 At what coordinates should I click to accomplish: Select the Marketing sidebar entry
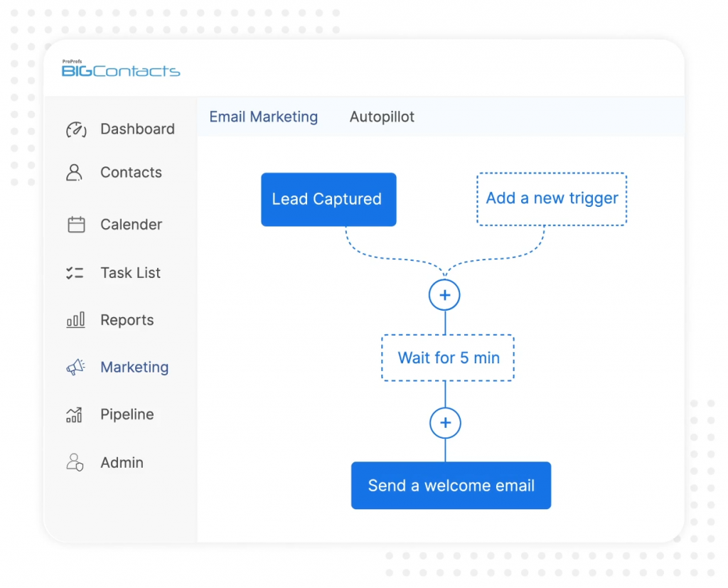click(134, 367)
